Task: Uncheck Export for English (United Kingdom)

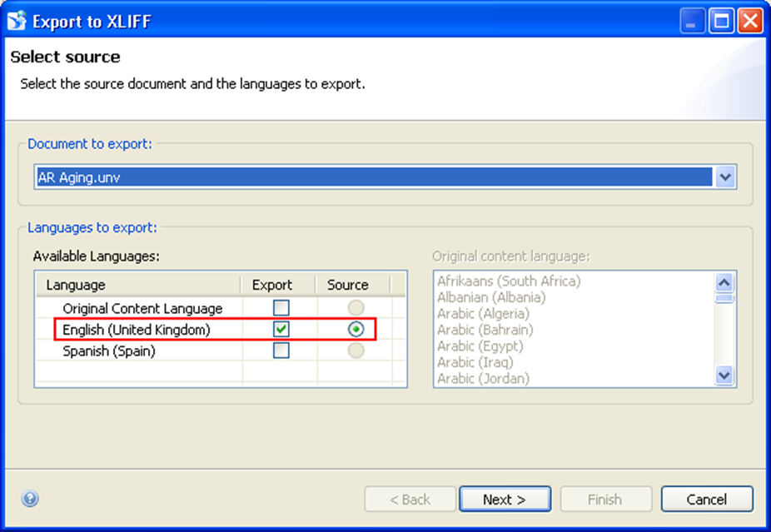Action: [x=281, y=330]
